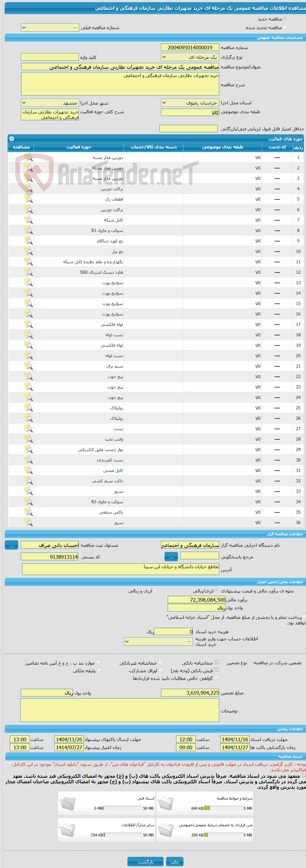Open نوع برگزاری dropdown
The image size is (306, 868).
tap(190, 57)
